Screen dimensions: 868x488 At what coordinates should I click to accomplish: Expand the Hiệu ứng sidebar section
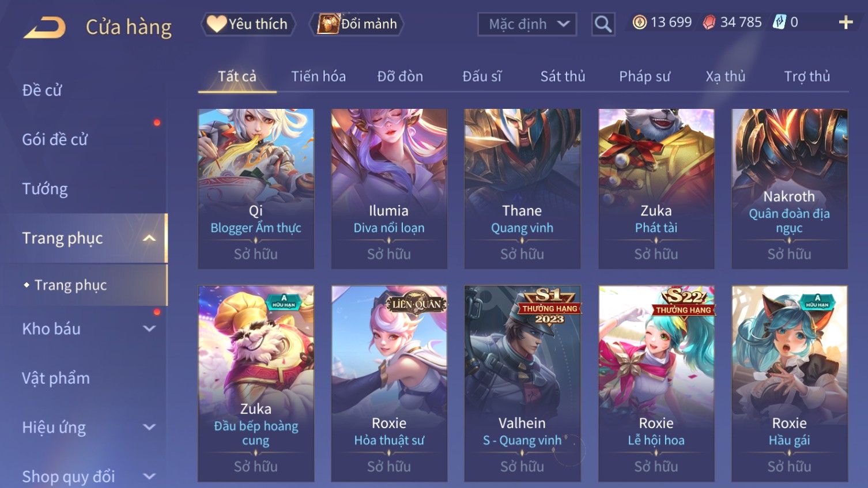[149, 427]
